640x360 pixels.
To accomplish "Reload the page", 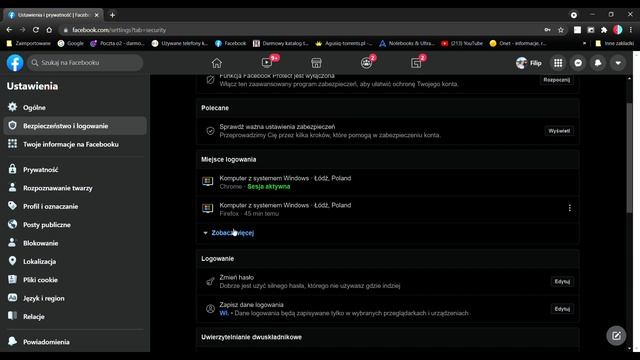I will click(36, 30).
